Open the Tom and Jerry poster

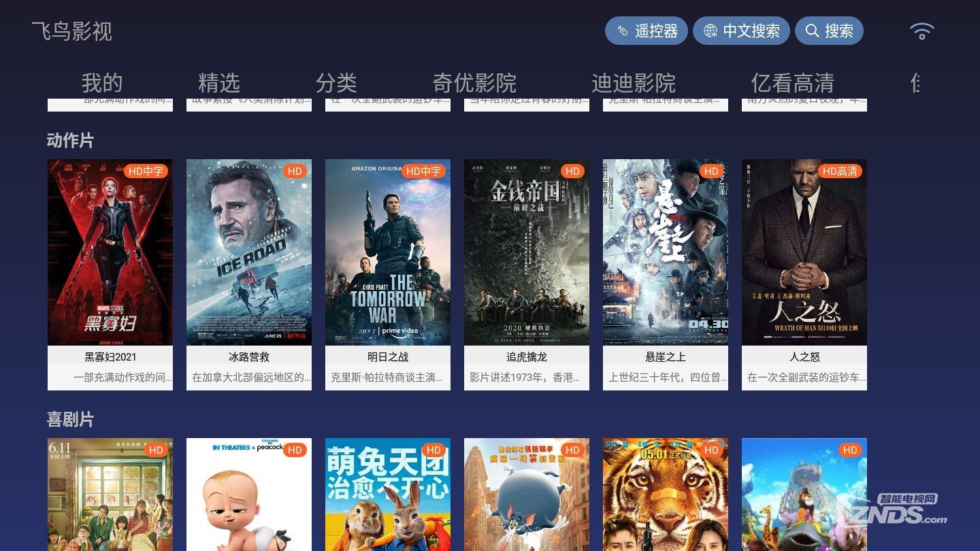(x=527, y=495)
